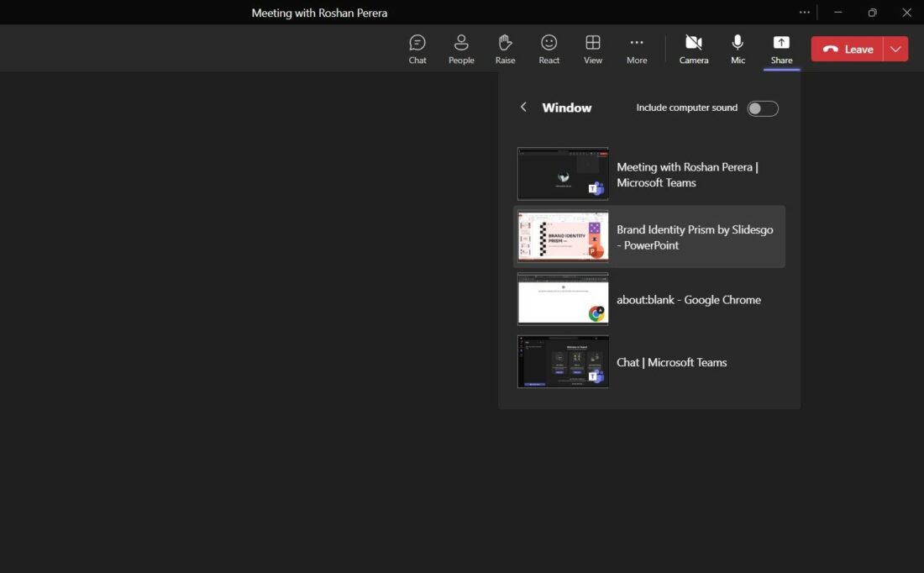This screenshot has width=924, height=573.
Task: Show the People participant list
Action: pyautogui.click(x=461, y=48)
